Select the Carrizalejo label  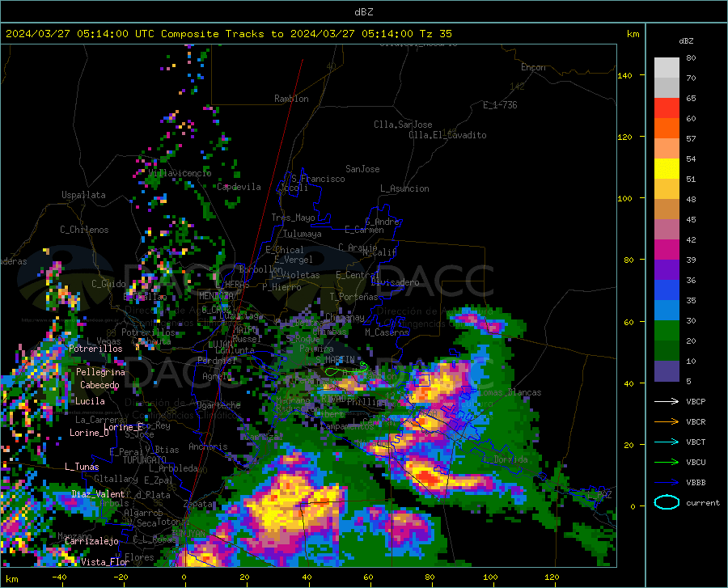pos(91,541)
